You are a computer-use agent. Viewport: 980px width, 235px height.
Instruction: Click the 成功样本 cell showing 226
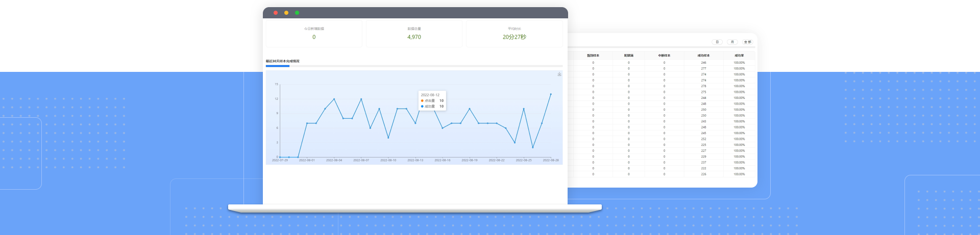703,174
